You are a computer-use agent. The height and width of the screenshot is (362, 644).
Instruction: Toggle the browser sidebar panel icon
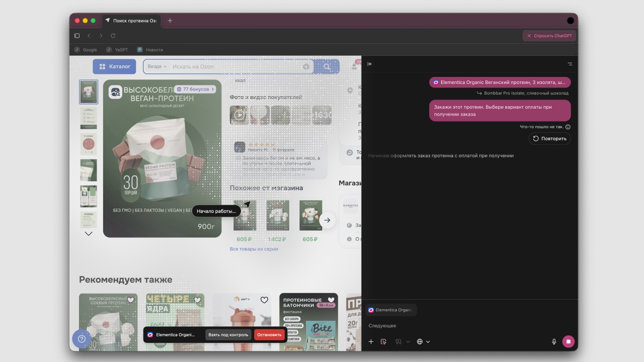click(x=77, y=36)
